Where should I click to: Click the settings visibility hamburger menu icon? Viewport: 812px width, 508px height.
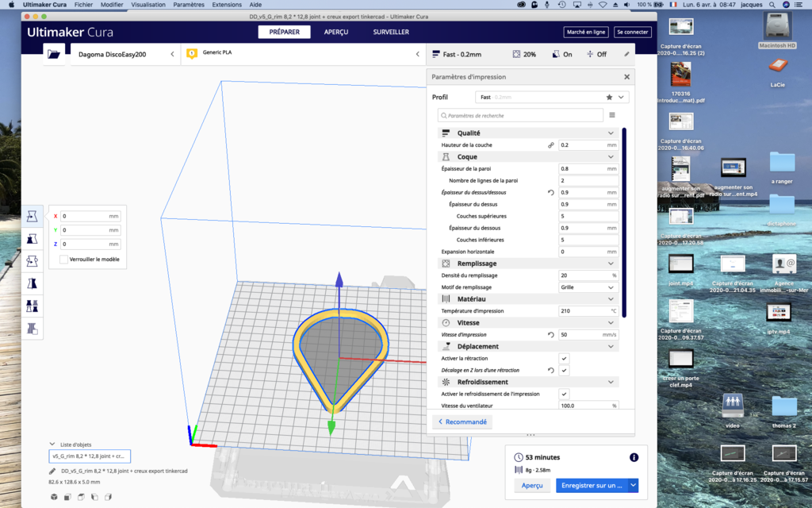coord(612,115)
